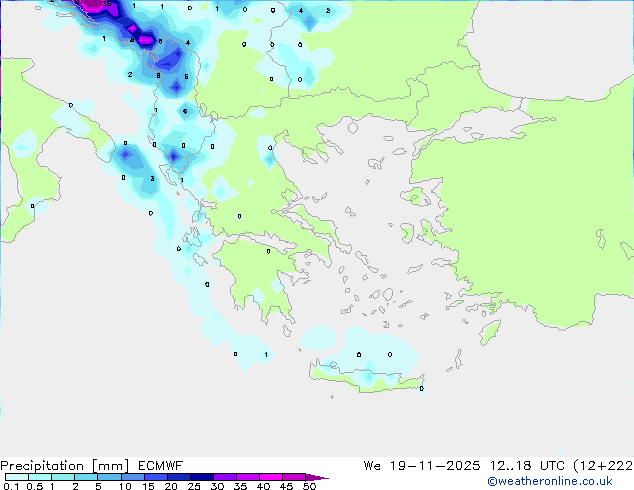
Task: Click the '25' legend scale label
Action: click(x=194, y=486)
